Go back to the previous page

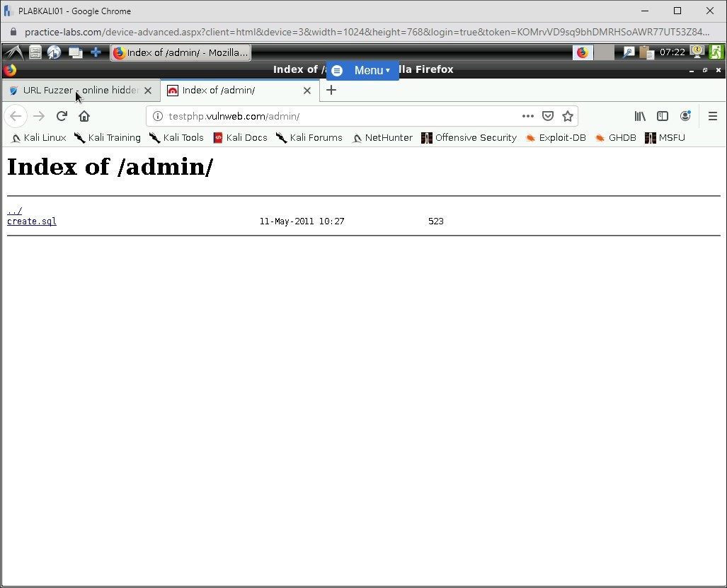(x=16, y=116)
